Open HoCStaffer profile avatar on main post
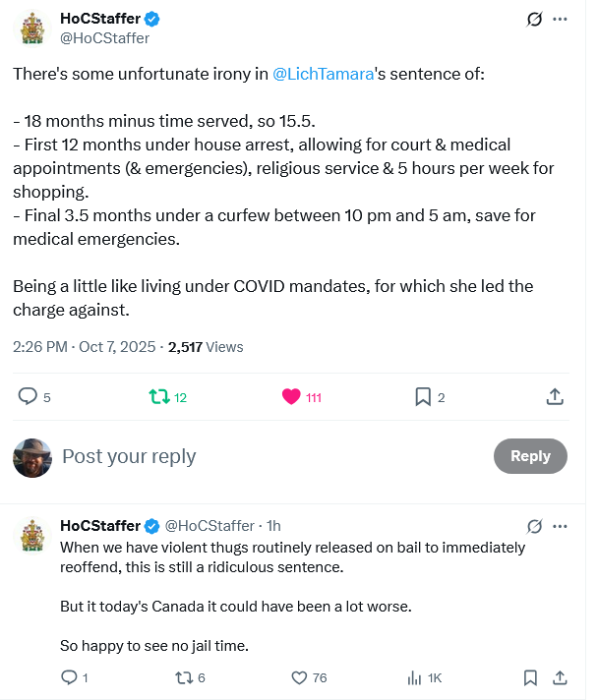 click(31, 29)
